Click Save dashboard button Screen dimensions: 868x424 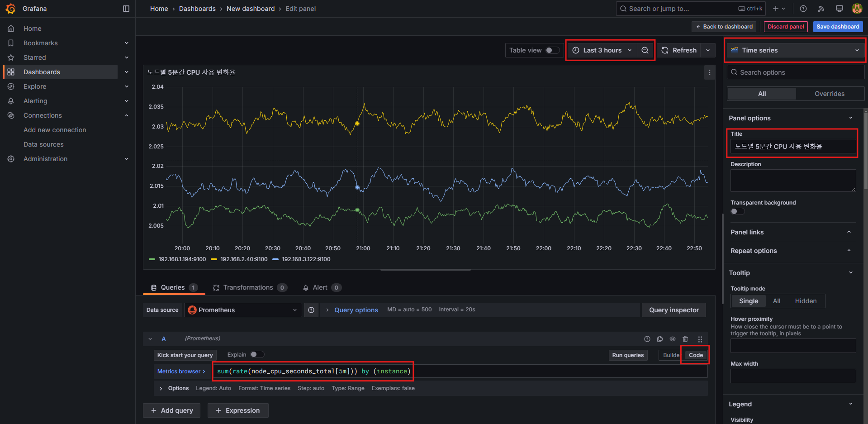[838, 27]
